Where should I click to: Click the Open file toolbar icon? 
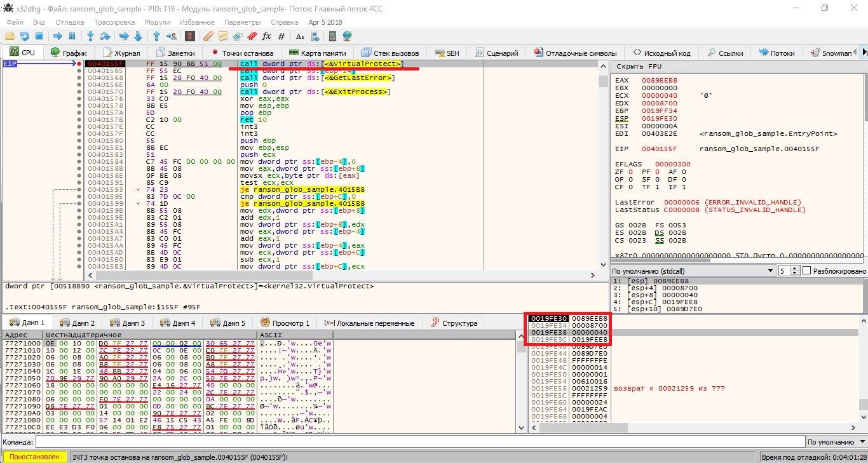pos(11,36)
